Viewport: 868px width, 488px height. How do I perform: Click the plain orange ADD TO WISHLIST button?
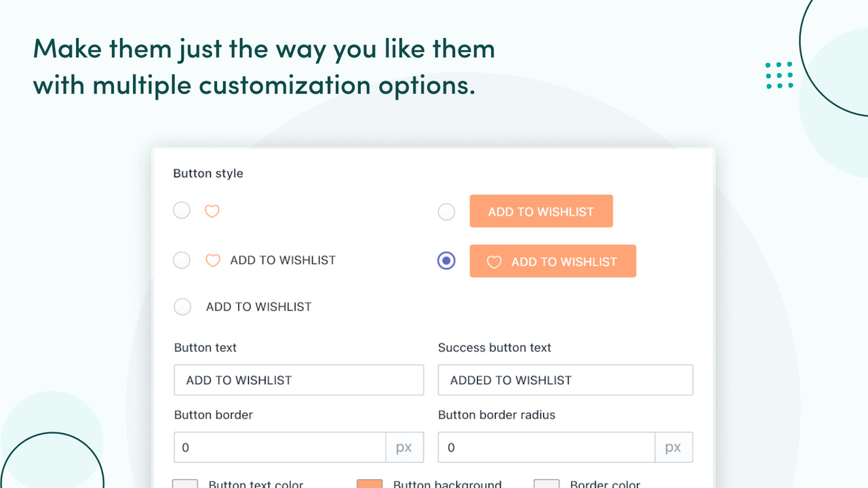[541, 211]
